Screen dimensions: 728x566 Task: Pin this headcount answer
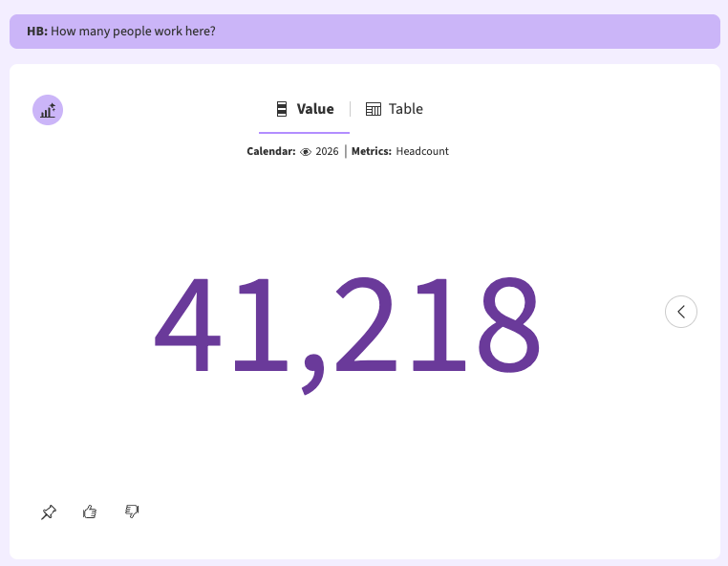click(x=49, y=512)
